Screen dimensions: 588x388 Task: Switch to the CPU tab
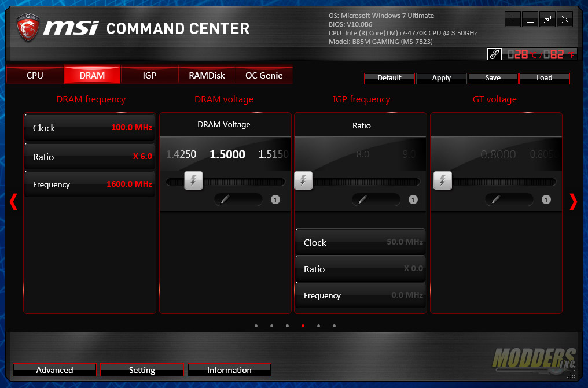tap(35, 75)
